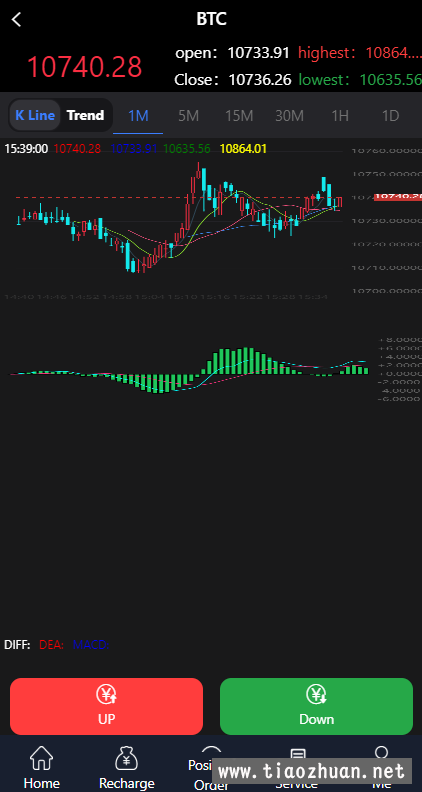Viewport: 422px width, 792px height.
Task: Select the 15M timeframe tab
Action: (x=239, y=116)
